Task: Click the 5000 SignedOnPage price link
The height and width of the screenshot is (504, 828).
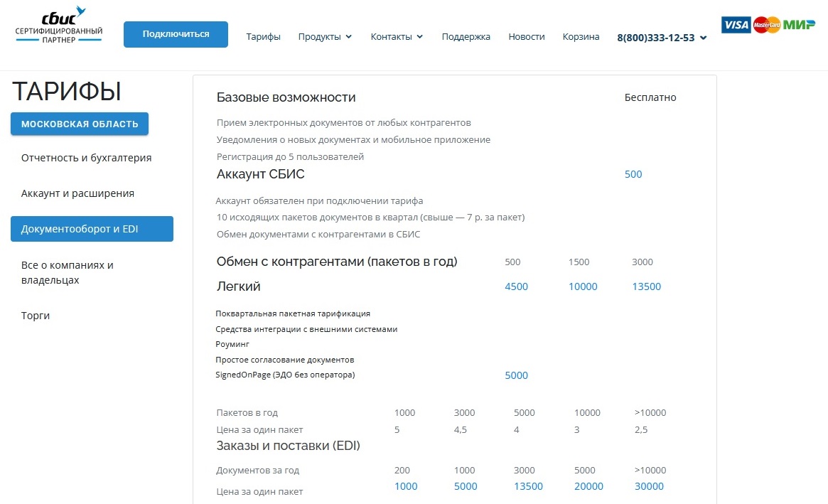Action: pyautogui.click(x=517, y=375)
